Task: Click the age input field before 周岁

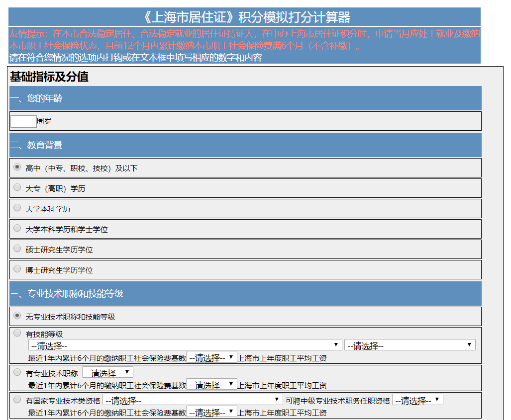Action: click(x=23, y=121)
